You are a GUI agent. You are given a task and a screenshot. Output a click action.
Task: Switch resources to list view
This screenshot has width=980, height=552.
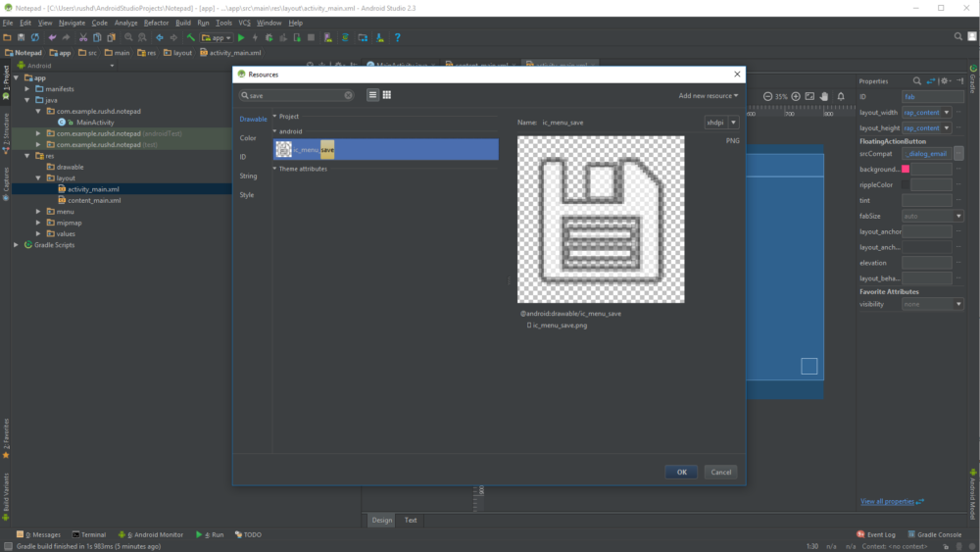tap(372, 95)
